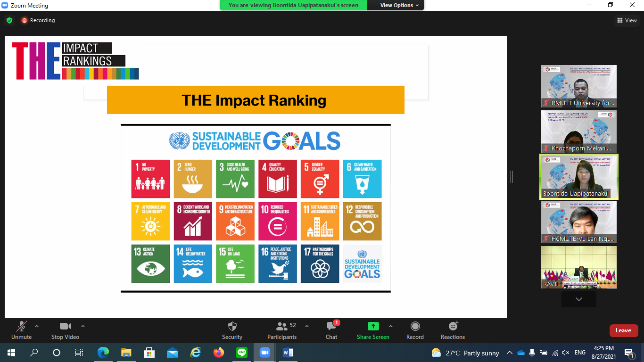
Task: Open the weather widget showing 27°C
Action: (x=465, y=353)
